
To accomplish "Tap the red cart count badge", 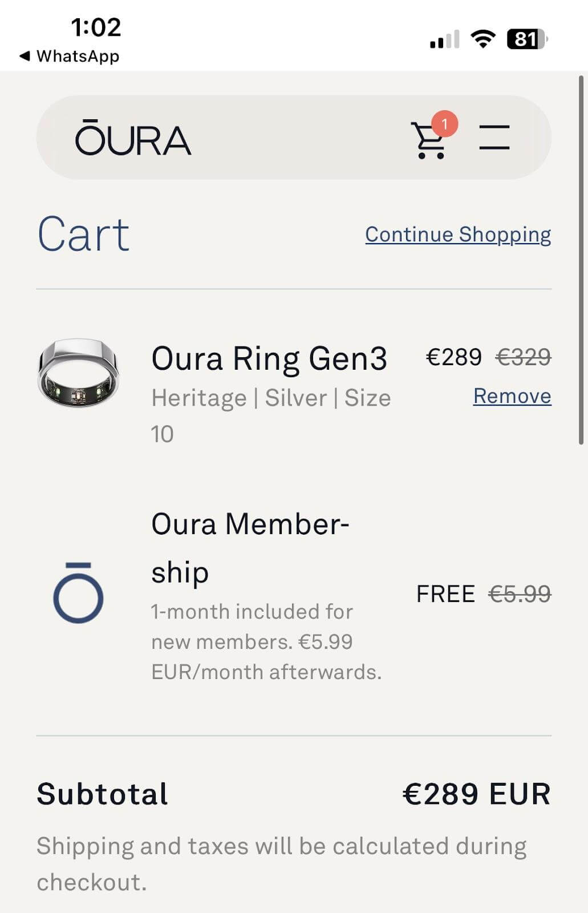I will pyautogui.click(x=445, y=123).
